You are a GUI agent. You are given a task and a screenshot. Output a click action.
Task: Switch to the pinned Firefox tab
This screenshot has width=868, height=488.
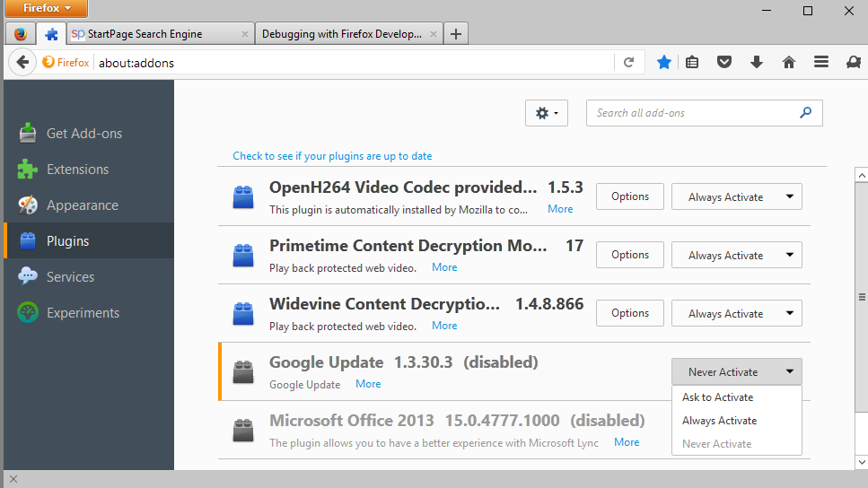tap(21, 34)
